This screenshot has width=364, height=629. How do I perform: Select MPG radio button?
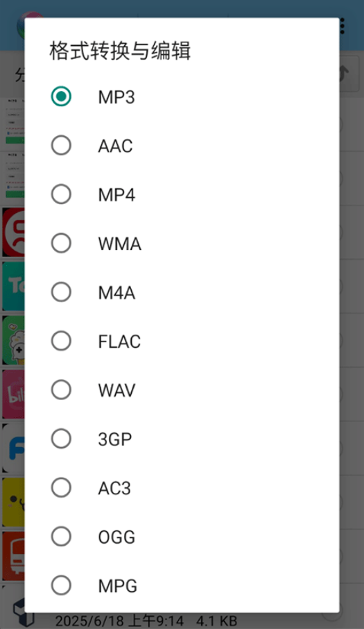click(x=61, y=585)
